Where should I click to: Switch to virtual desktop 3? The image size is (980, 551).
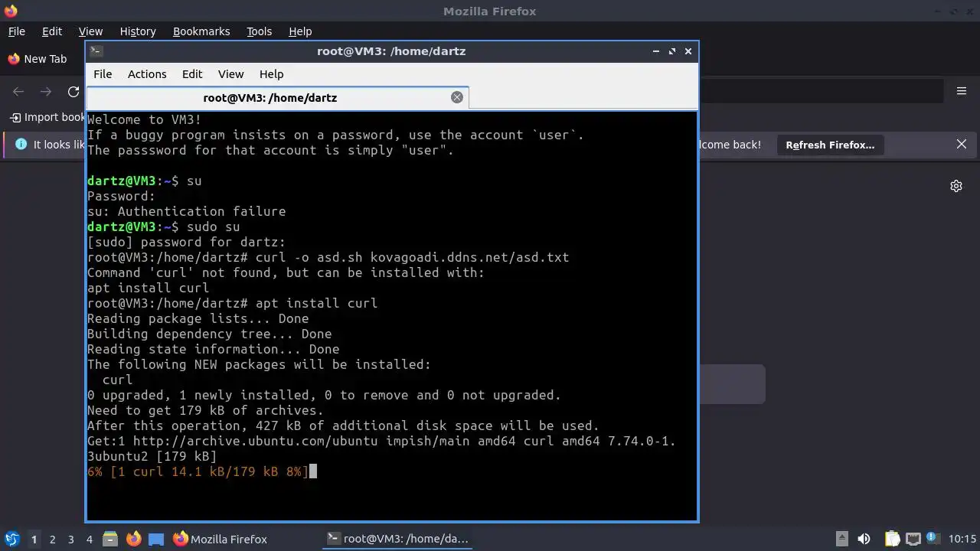(x=70, y=539)
